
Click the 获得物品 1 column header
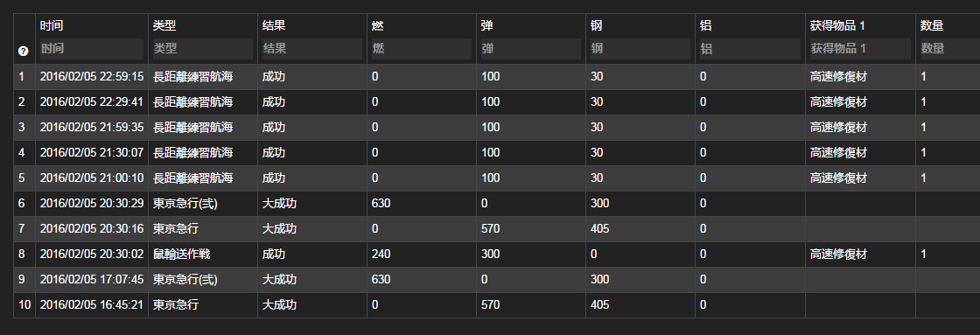pos(837,26)
